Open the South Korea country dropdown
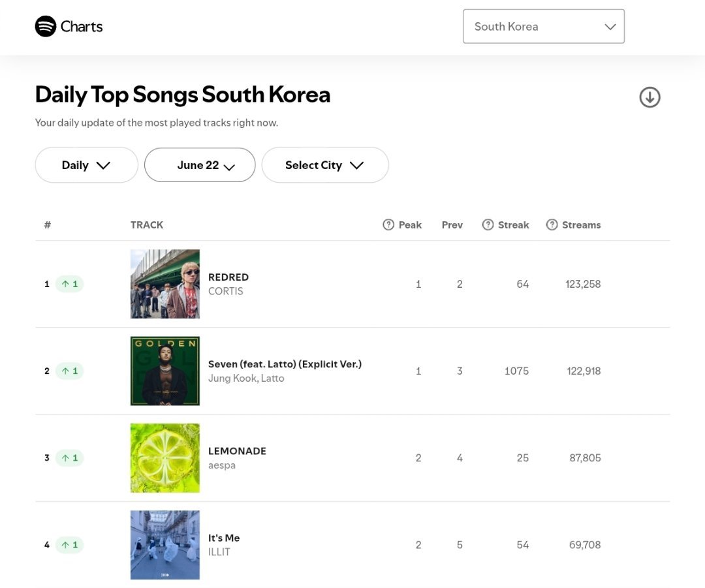The height and width of the screenshot is (588, 705). click(x=544, y=27)
